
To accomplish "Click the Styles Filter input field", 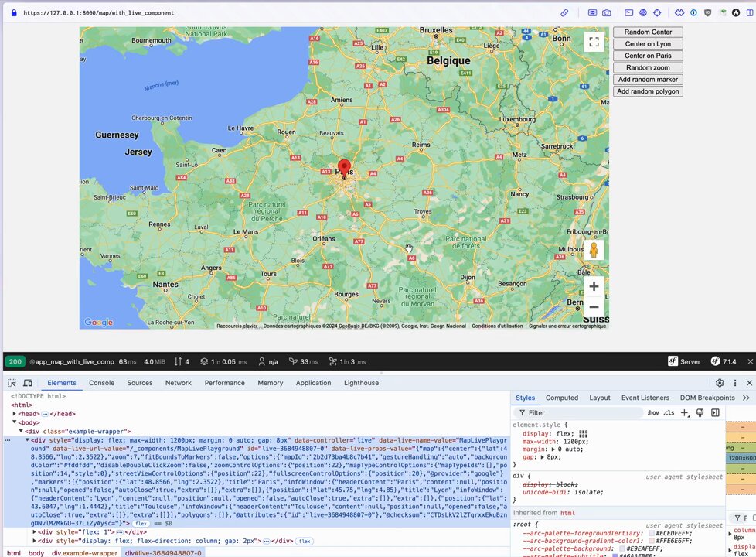I will coord(578,412).
